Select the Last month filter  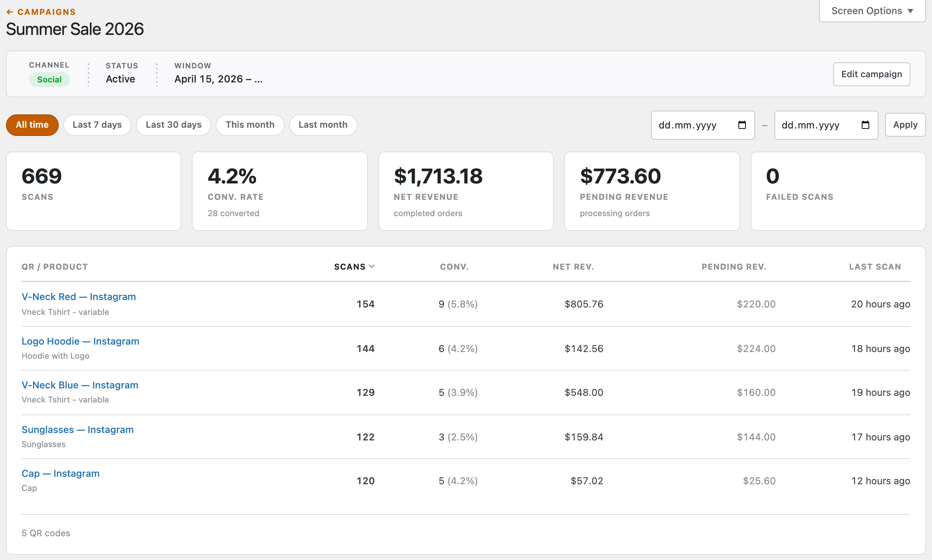coord(323,125)
